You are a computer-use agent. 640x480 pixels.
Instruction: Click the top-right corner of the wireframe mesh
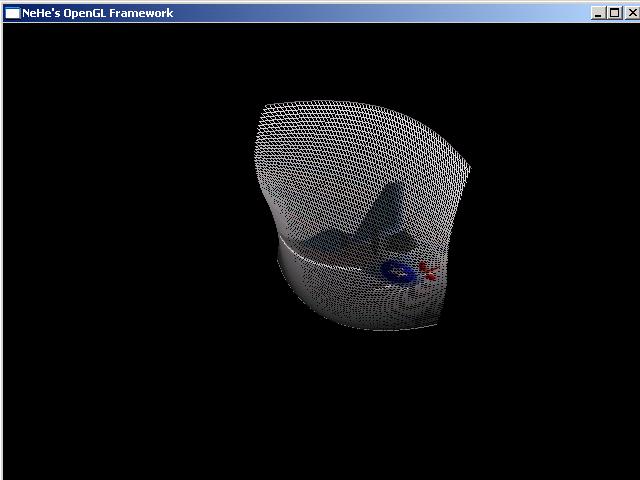point(469,167)
